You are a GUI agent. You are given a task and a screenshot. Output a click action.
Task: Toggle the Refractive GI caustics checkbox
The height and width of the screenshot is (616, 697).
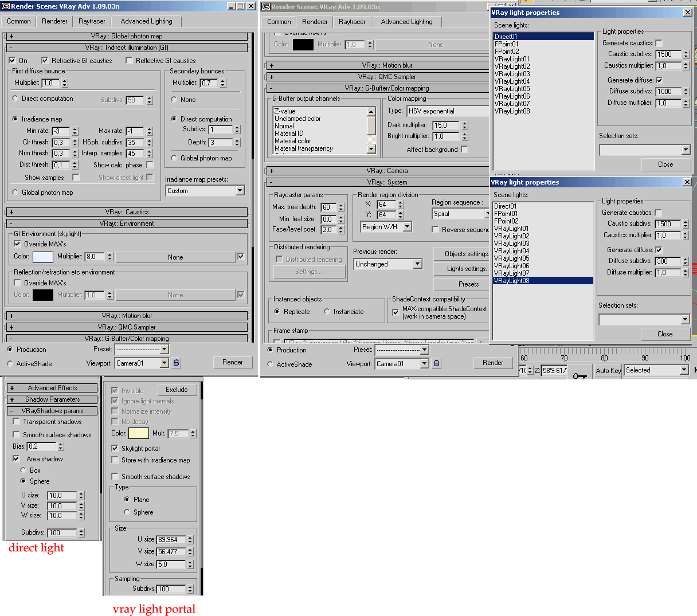tap(45, 60)
